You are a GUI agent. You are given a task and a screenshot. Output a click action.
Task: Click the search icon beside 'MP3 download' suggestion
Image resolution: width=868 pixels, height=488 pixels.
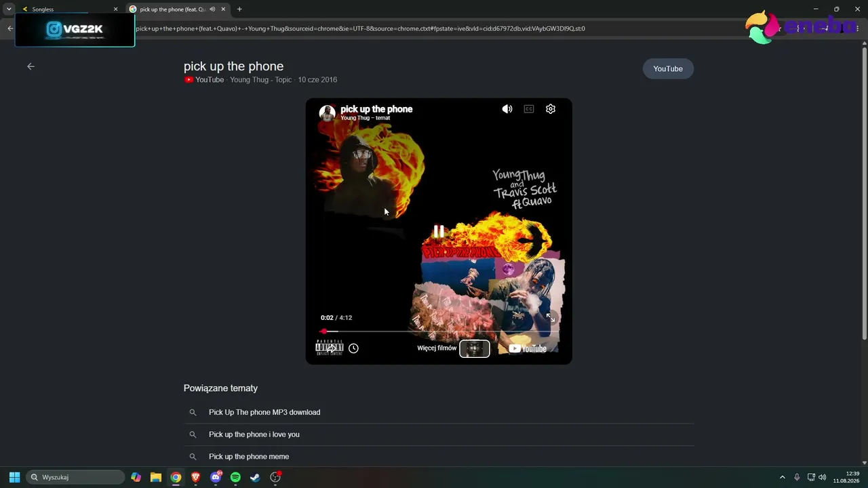tap(193, 412)
